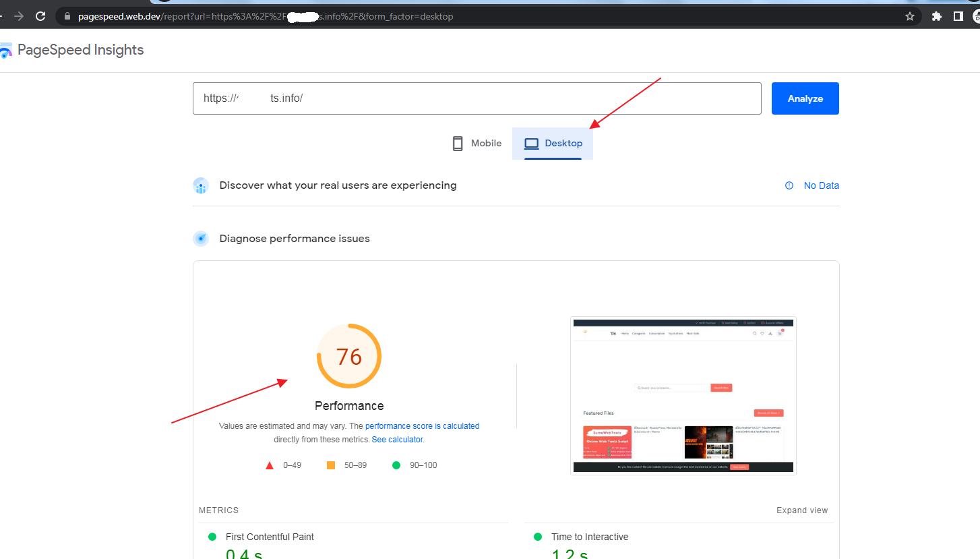Click the performance score gauge showing 76
Image resolution: width=980 pixels, height=559 pixels.
349,356
